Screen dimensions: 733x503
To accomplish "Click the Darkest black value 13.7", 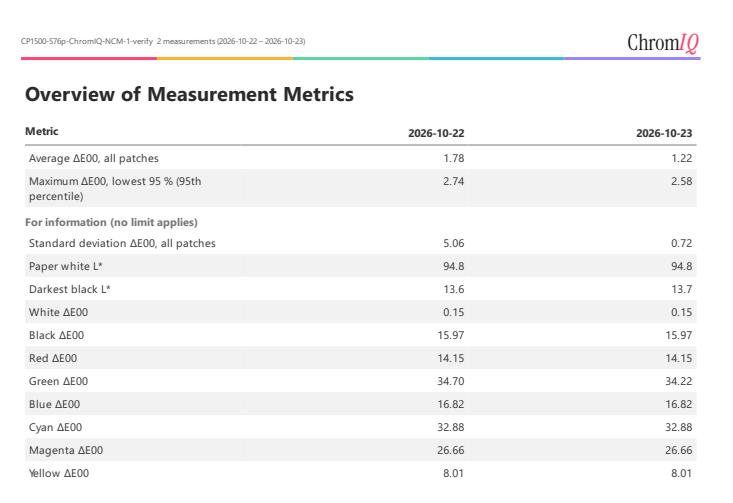I will (682, 289).
